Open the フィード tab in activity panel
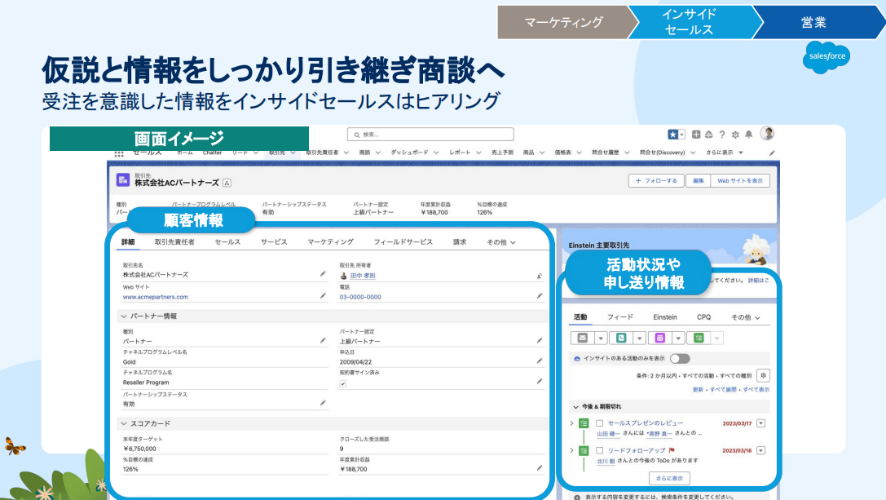886x500 pixels. (x=620, y=317)
